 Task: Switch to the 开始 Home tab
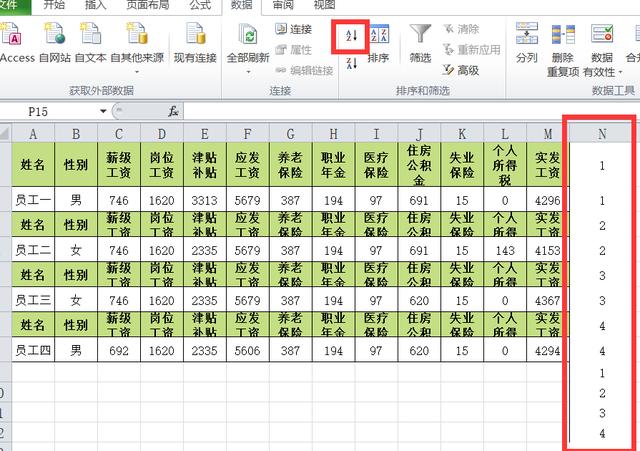[54, 6]
